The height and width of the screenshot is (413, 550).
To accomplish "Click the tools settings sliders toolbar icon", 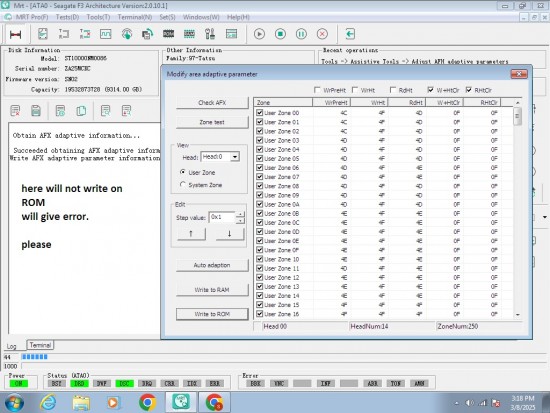I will point(210,34).
